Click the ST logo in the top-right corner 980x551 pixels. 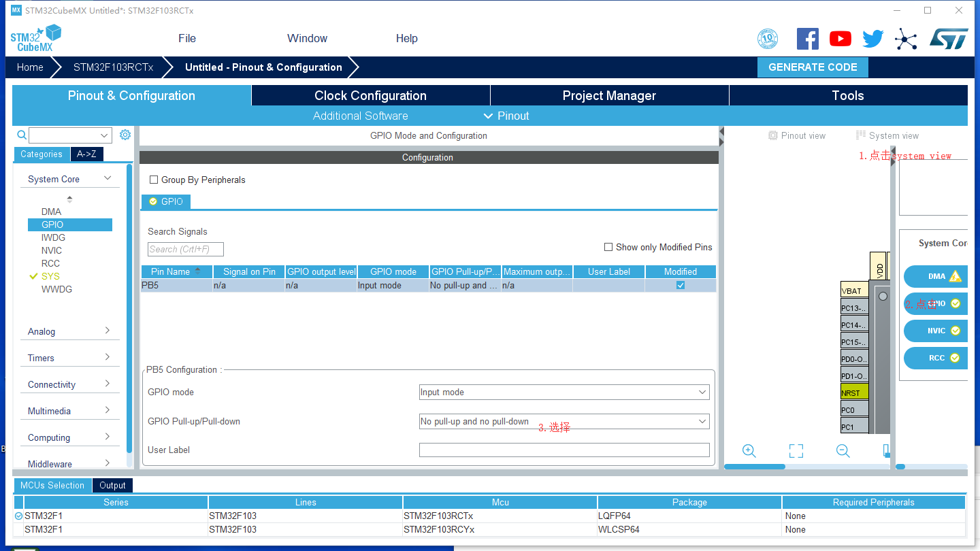949,39
